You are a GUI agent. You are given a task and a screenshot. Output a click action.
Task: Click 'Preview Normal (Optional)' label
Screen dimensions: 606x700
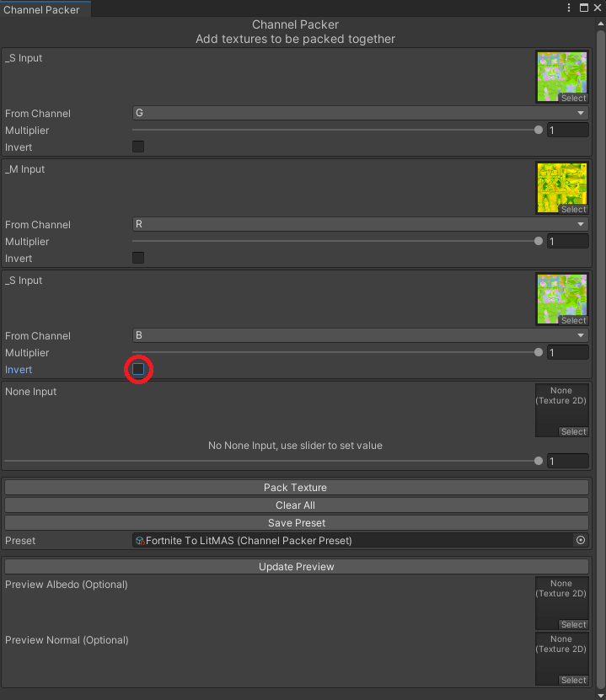pos(67,639)
